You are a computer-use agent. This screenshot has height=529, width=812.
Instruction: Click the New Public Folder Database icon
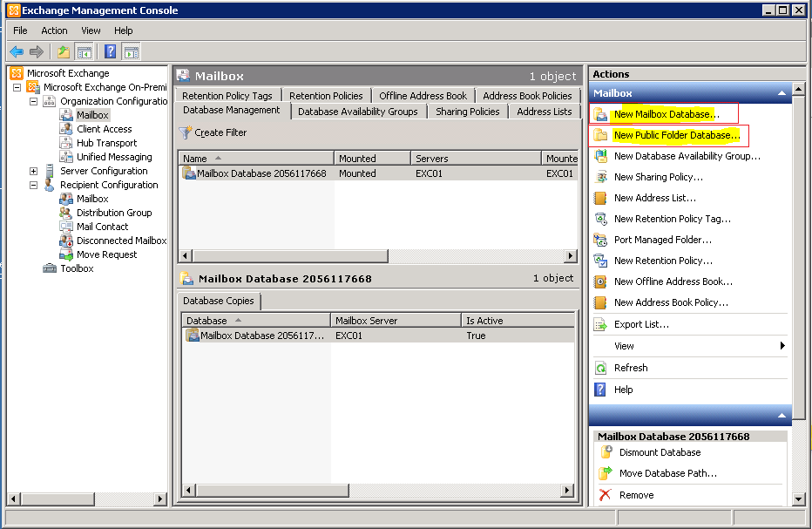coord(600,135)
